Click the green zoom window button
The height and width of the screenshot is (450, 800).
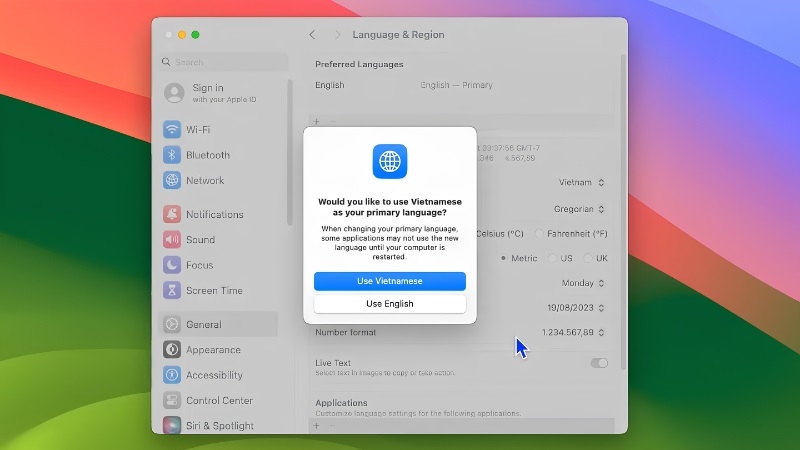click(x=195, y=35)
